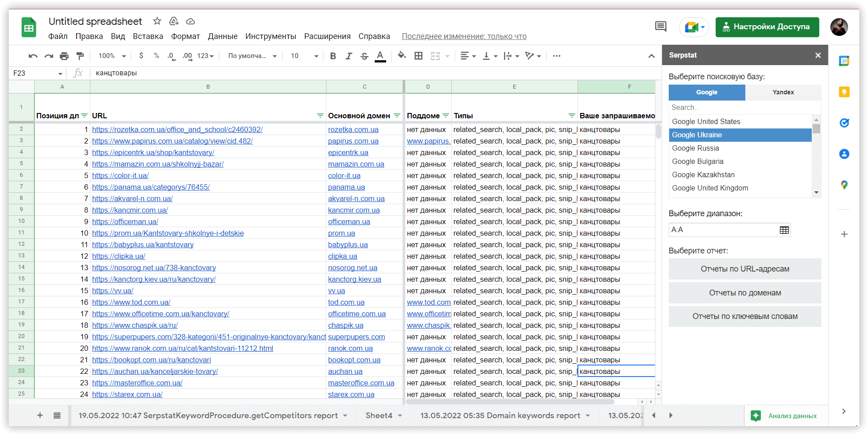Screen dimensions: 868x435
Task: Select the paint format roller icon
Action: 80,56
